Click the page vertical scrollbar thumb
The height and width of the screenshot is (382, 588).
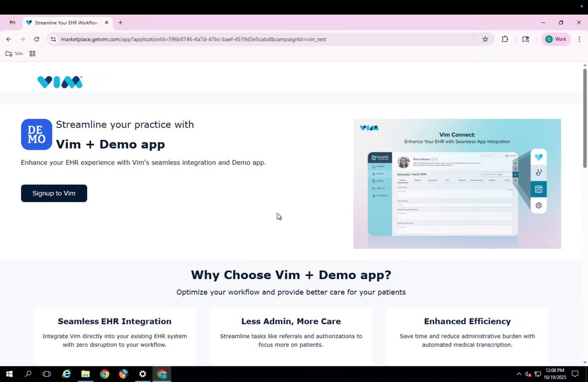coord(585,118)
